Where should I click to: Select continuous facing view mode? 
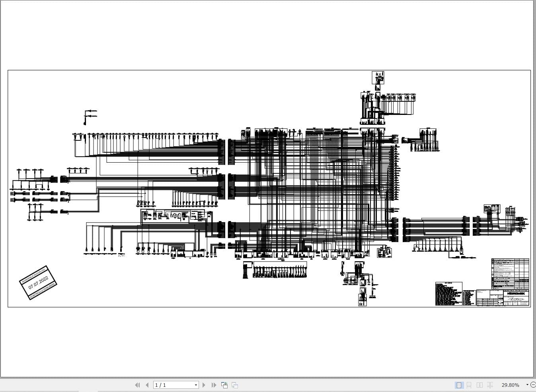490,385
